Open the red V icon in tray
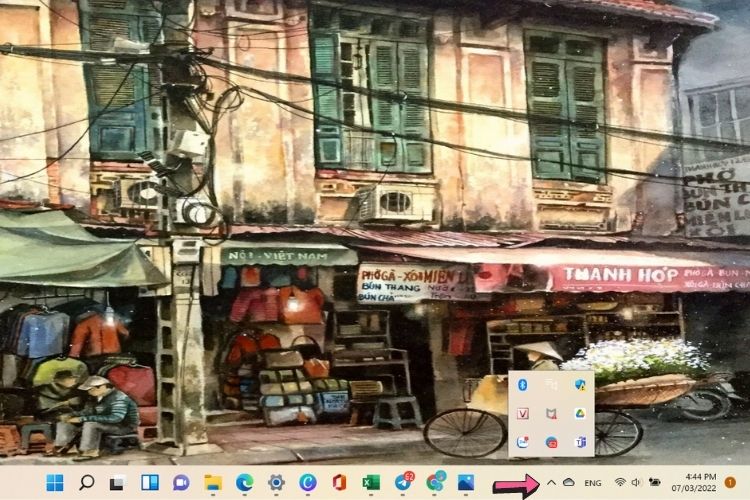 pyautogui.click(x=523, y=413)
